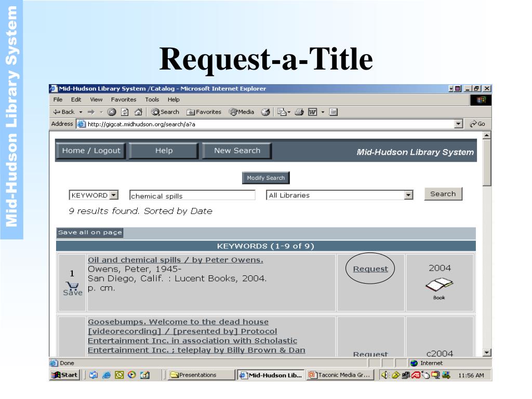The width and height of the screenshot is (532, 399).
Task: Click the ATI icon in the system tray
Action: tap(416, 375)
